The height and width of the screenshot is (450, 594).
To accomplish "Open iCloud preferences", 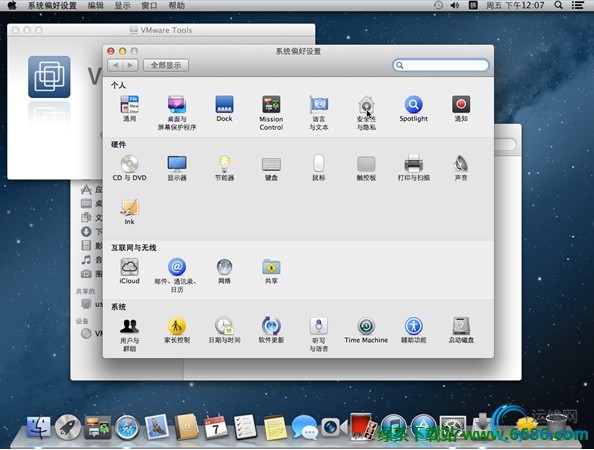I will (x=129, y=271).
